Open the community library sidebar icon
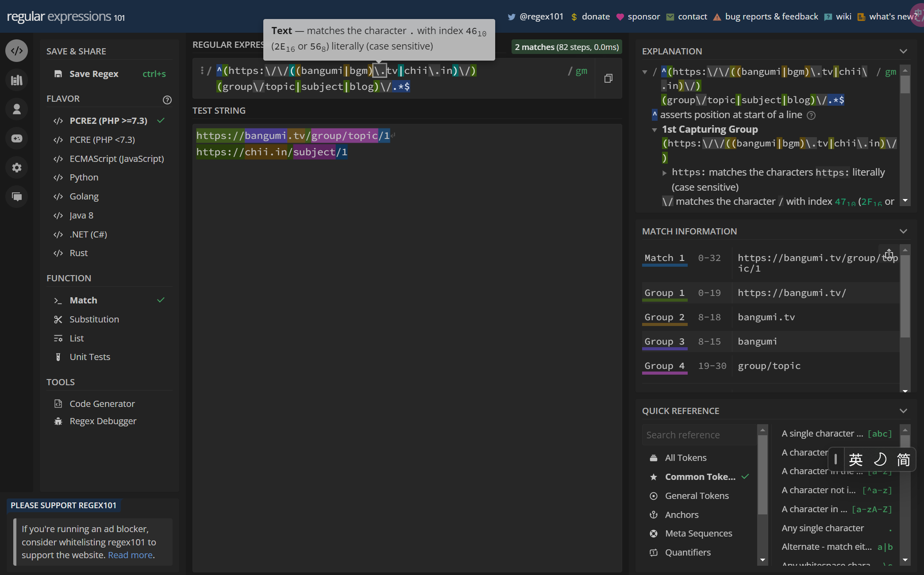Image resolution: width=924 pixels, height=575 pixels. tap(17, 80)
